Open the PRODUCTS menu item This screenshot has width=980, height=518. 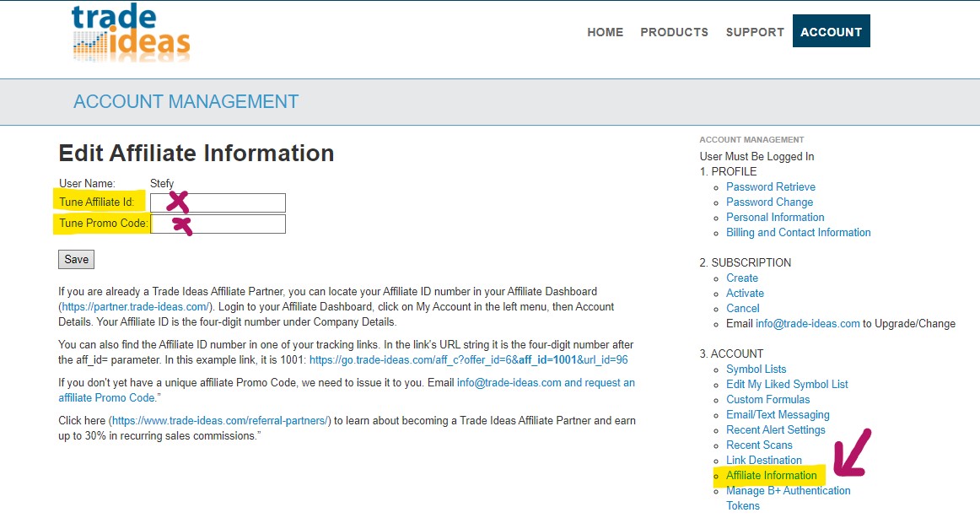[674, 32]
